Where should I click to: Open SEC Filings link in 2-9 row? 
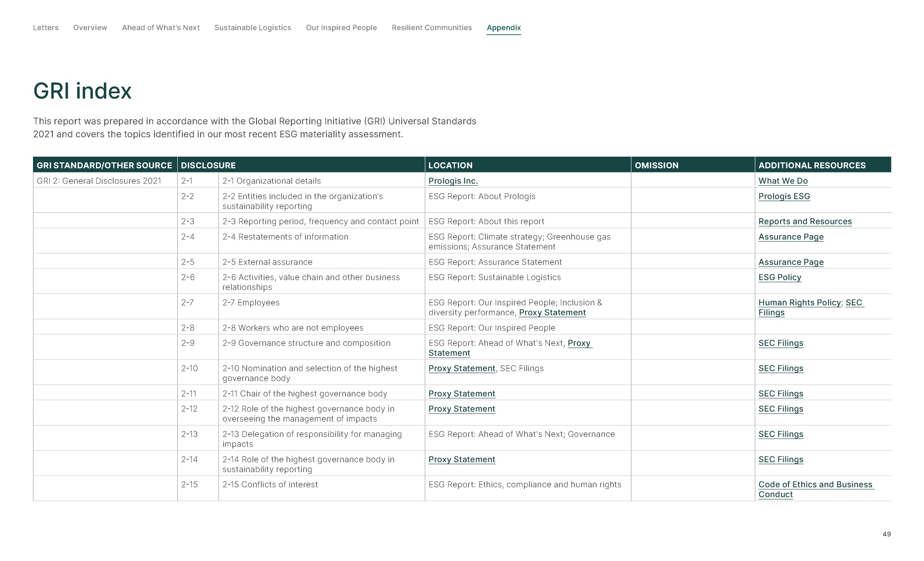781,343
